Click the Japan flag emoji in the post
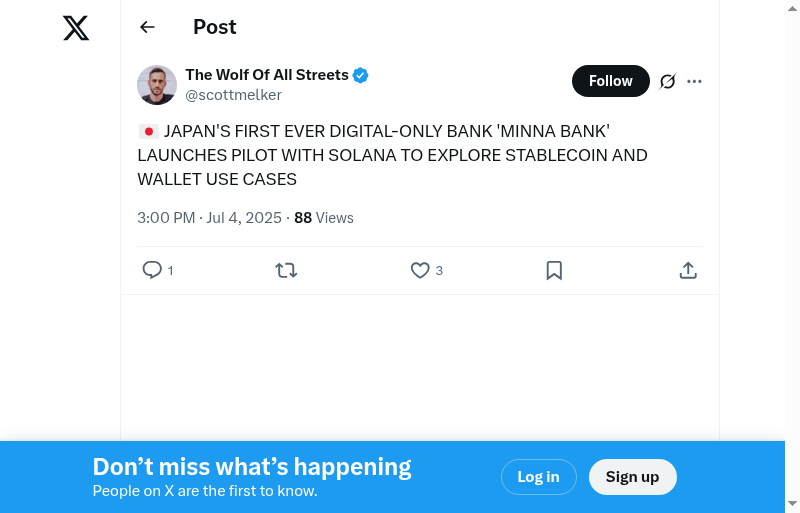The height and width of the screenshot is (513, 800). 148,132
